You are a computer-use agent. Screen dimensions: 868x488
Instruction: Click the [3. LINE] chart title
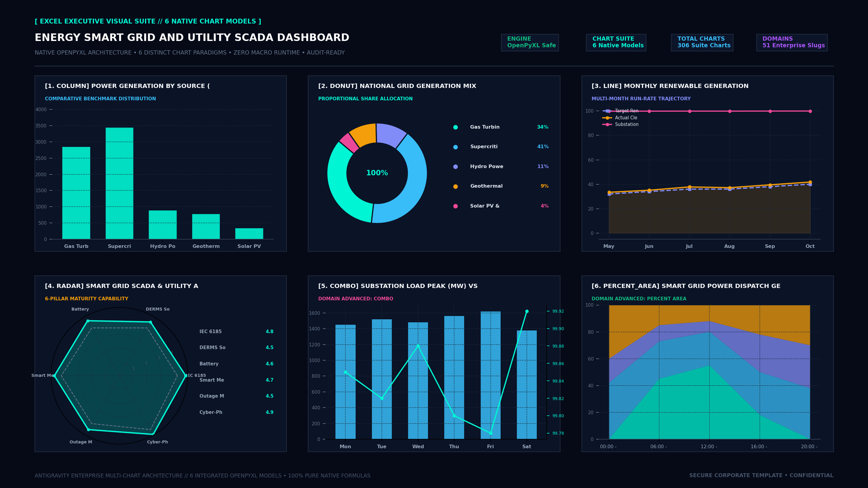coord(670,86)
